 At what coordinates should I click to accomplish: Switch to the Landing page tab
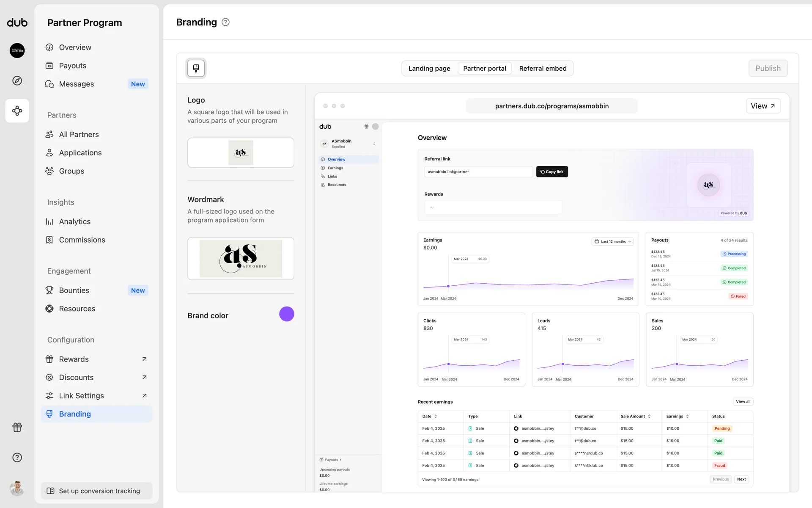click(x=429, y=68)
